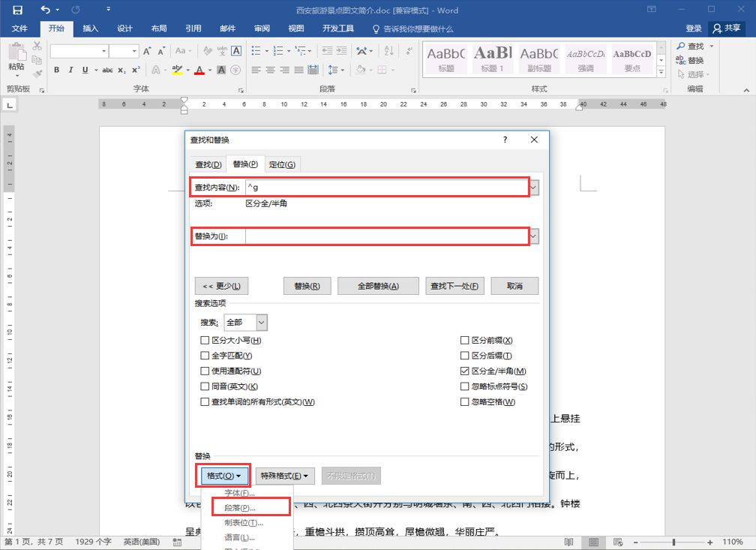Image resolution: width=756 pixels, height=550 pixels.
Task: Enable the 忽略标点符号(S) checkbox
Action: (465, 386)
